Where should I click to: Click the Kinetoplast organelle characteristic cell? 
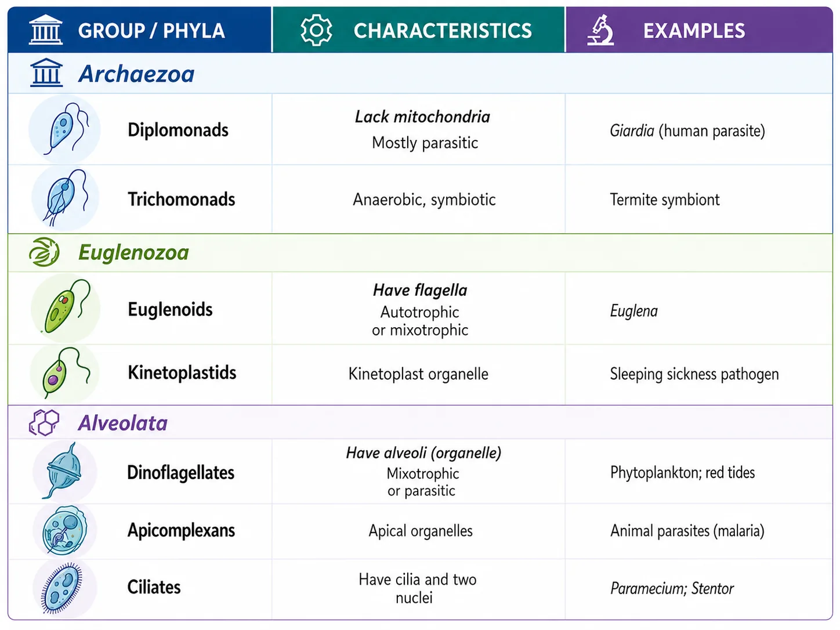(x=418, y=374)
